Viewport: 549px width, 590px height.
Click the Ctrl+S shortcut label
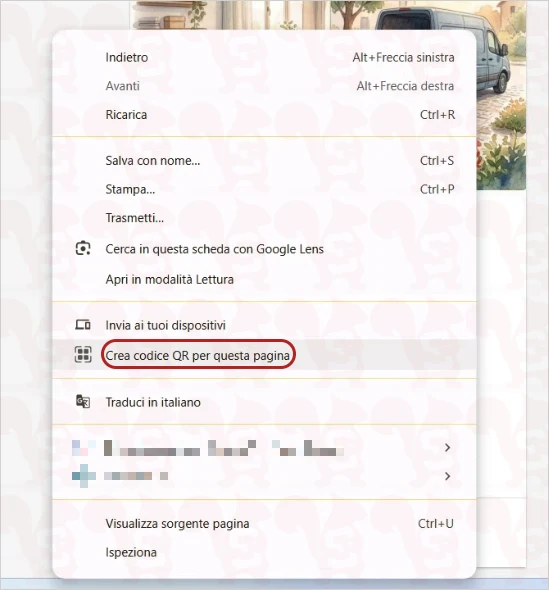coord(437,161)
